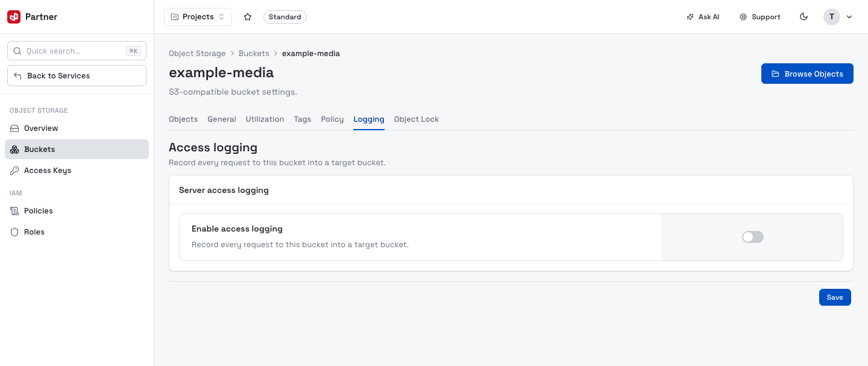The image size is (868, 366).
Task: Open Support help icon
Action: (x=743, y=17)
